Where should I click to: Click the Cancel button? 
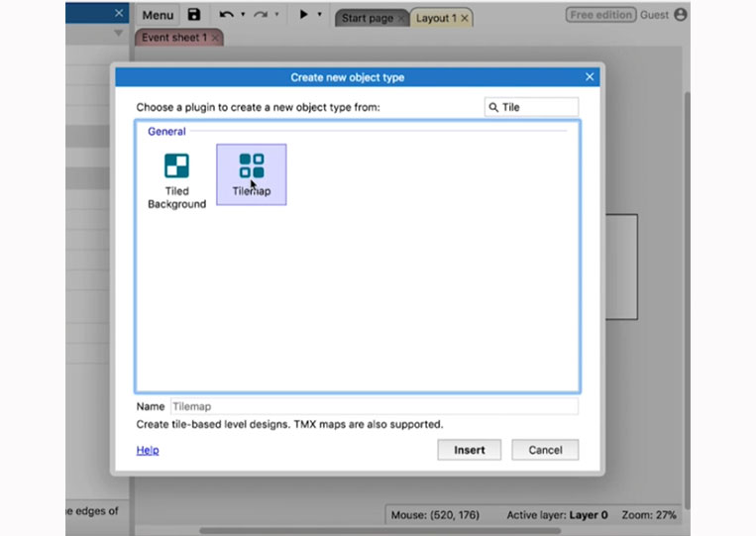[545, 450]
